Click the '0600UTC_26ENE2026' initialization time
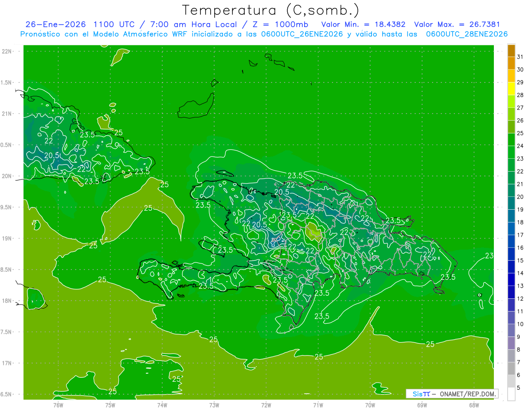This screenshot has height=411, width=532. pyautogui.click(x=301, y=34)
